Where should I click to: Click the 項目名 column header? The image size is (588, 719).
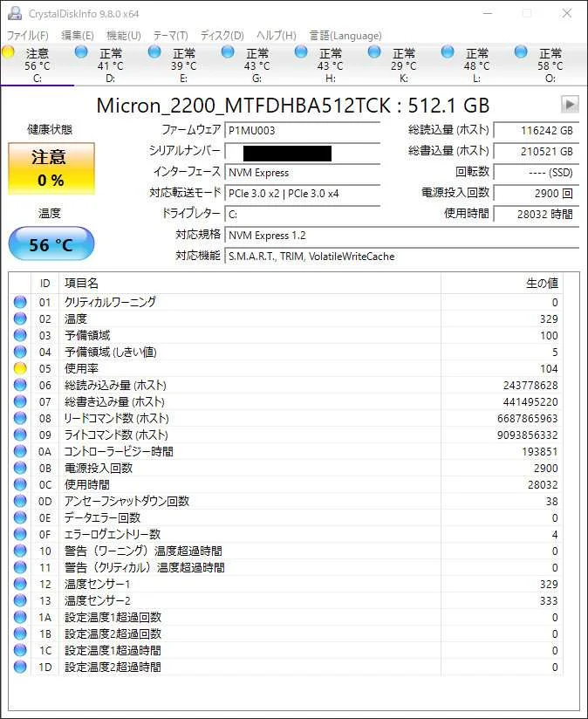pos(250,284)
